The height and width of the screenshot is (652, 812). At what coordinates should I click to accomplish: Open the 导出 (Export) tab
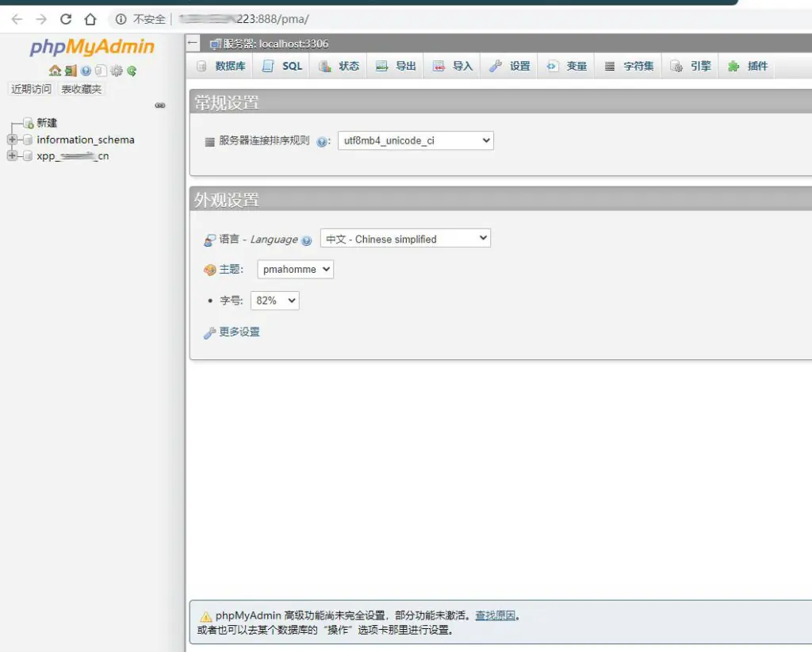pos(396,66)
